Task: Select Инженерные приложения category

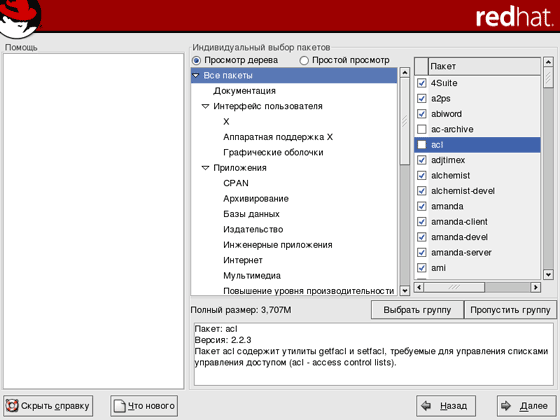Action: click(x=278, y=245)
